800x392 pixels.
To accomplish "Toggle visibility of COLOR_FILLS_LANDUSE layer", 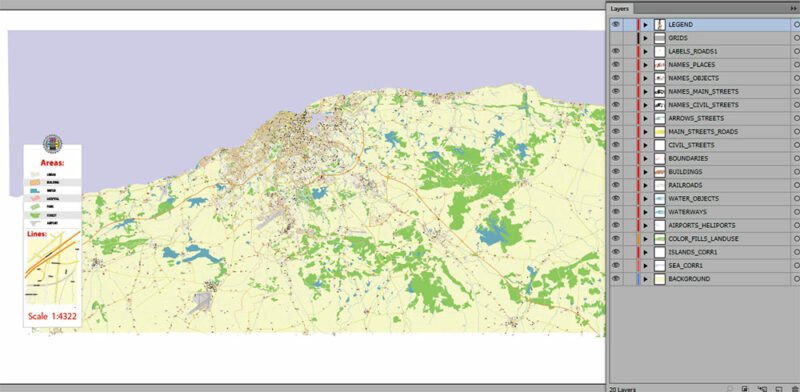I will click(x=616, y=239).
